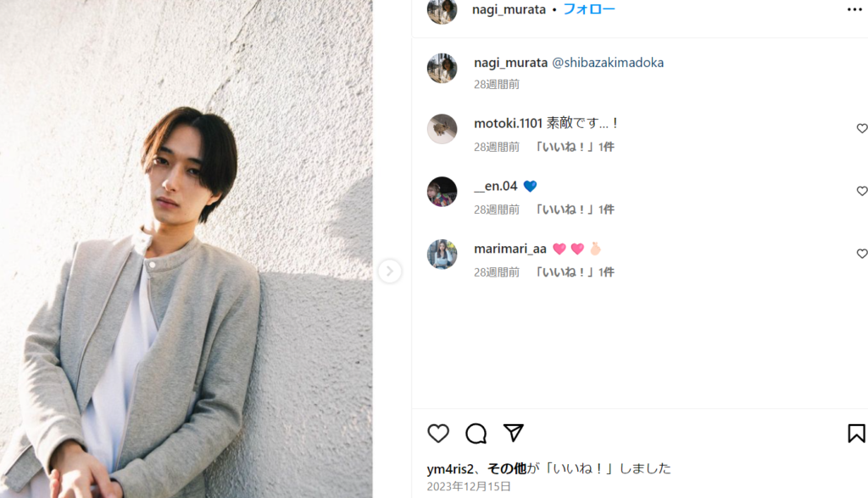
Task: View motoki.1101's profile avatar
Action: click(442, 129)
